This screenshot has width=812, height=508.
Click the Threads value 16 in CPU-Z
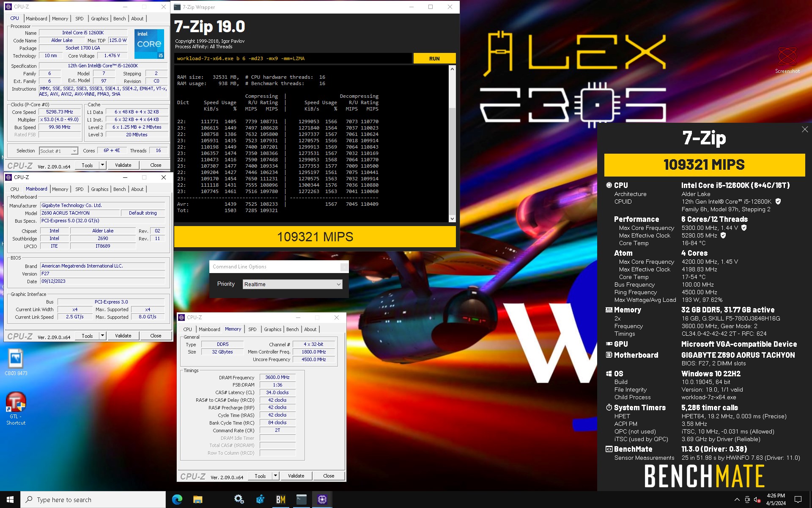pyautogui.click(x=158, y=151)
